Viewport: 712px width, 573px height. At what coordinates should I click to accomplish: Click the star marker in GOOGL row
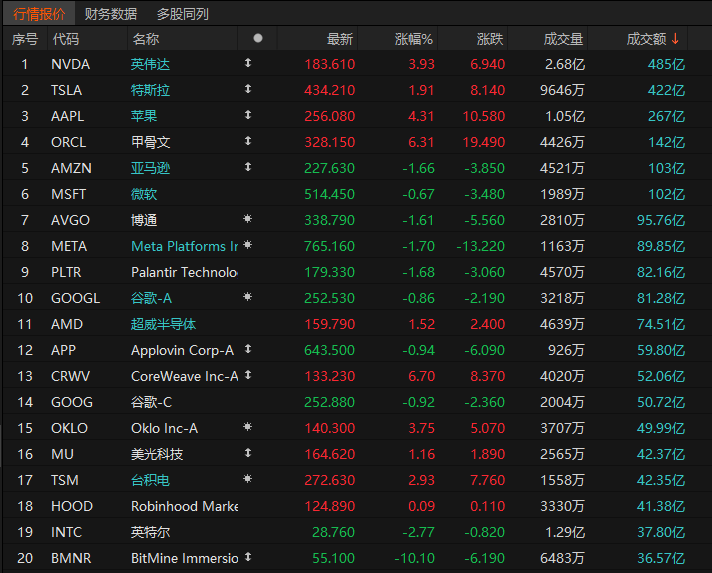point(247,297)
